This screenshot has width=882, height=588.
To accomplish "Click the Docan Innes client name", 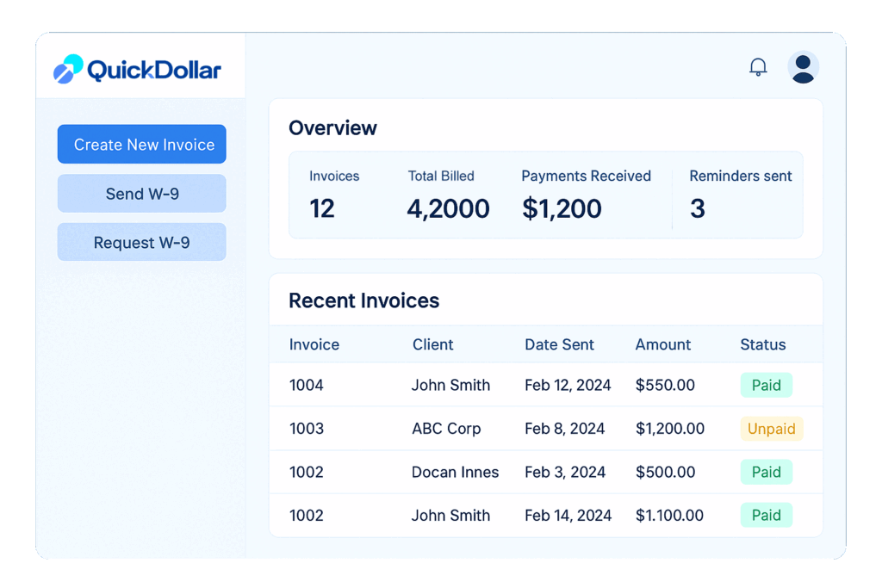I will (x=455, y=472).
